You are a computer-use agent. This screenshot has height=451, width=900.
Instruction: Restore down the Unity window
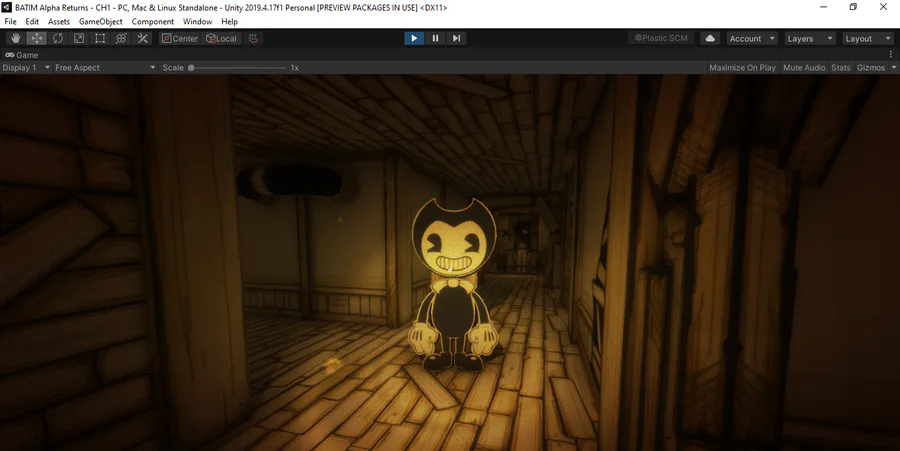pos(853,7)
